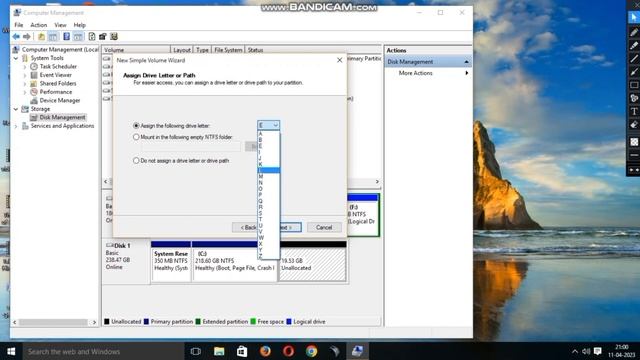The image size is (640, 360).
Task: Select Assign the following drive letter option
Action: 136,126
